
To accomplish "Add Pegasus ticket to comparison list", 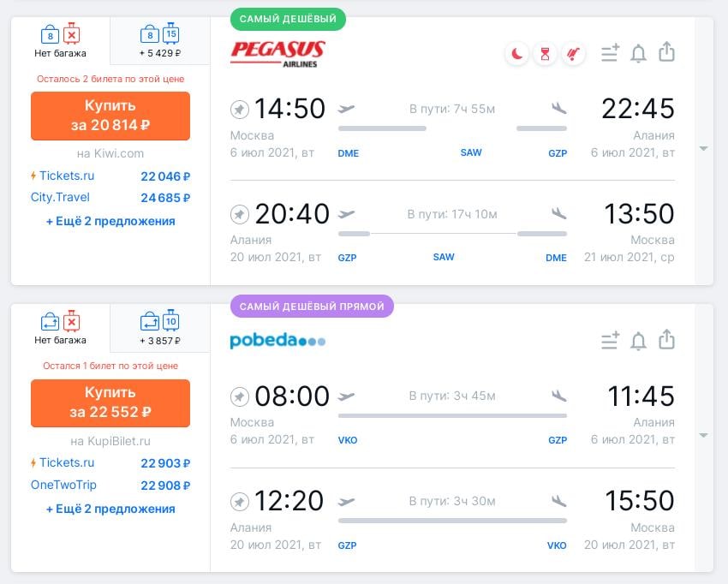I will coord(610,53).
